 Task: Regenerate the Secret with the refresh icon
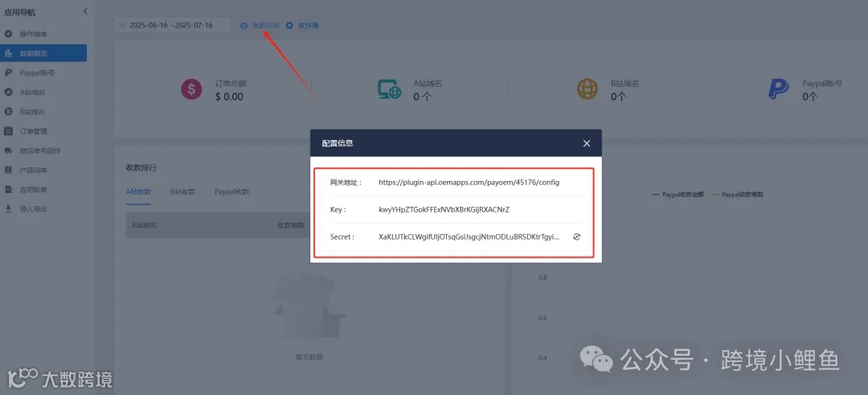pos(576,237)
